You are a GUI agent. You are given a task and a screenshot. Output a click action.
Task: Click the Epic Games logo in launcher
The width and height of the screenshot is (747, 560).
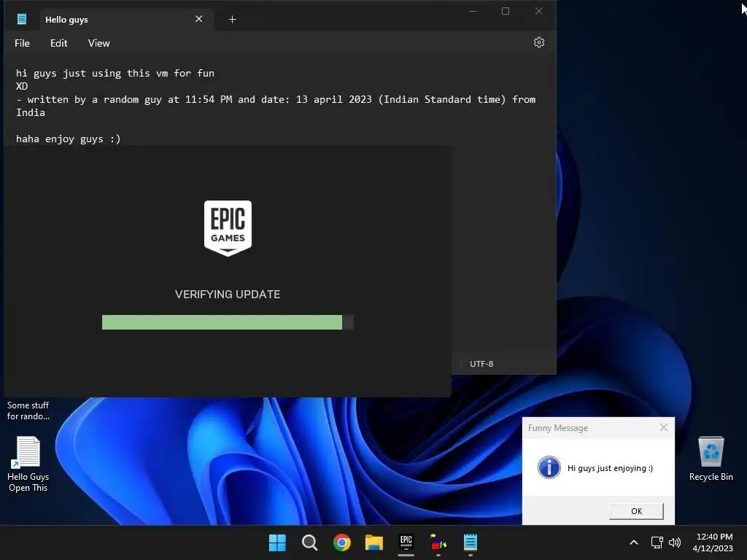228,228
